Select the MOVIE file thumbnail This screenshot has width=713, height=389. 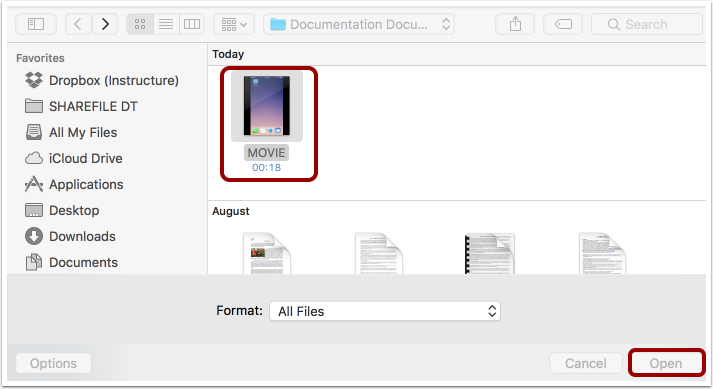[x=267, y=106]
